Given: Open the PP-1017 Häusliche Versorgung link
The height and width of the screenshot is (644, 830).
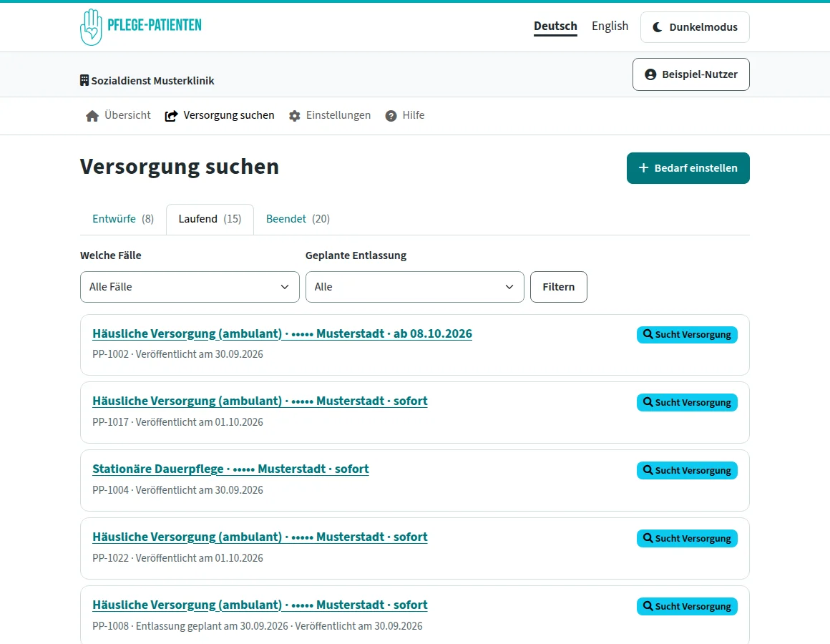Looking at the screenshot, I should [x=260, y=401].
